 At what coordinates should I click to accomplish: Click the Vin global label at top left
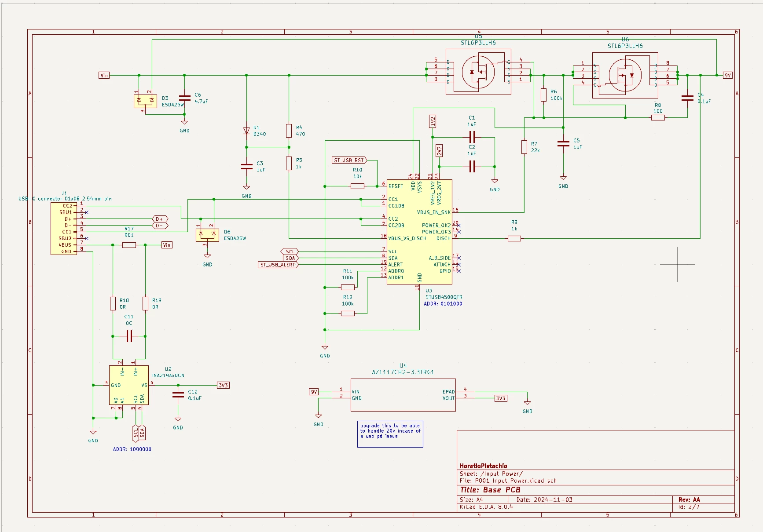104,75
